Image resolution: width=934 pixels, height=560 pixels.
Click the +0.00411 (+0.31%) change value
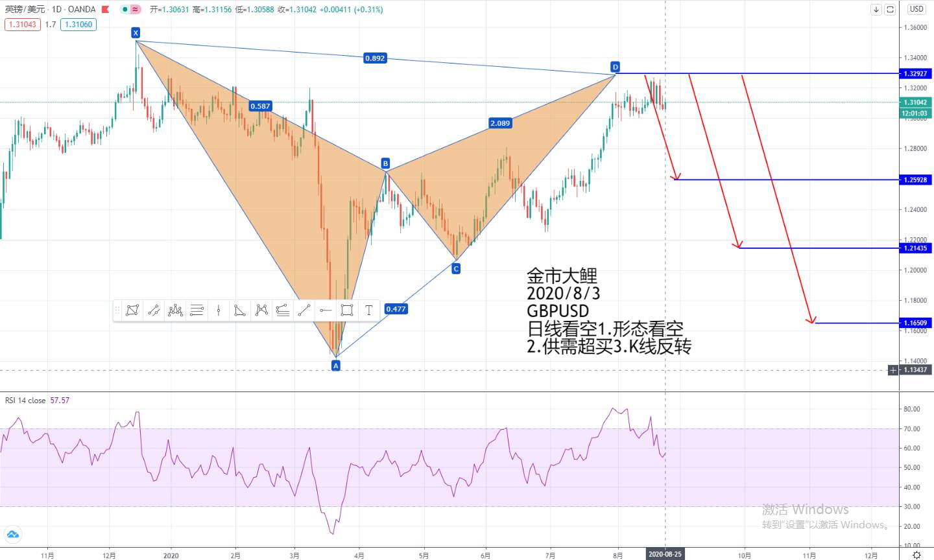tap(352, 10)
